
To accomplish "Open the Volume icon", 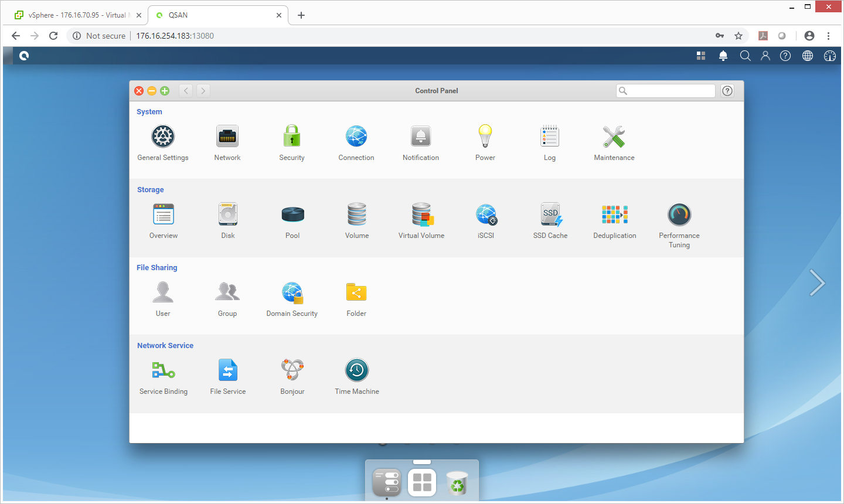I will [357, 214].
